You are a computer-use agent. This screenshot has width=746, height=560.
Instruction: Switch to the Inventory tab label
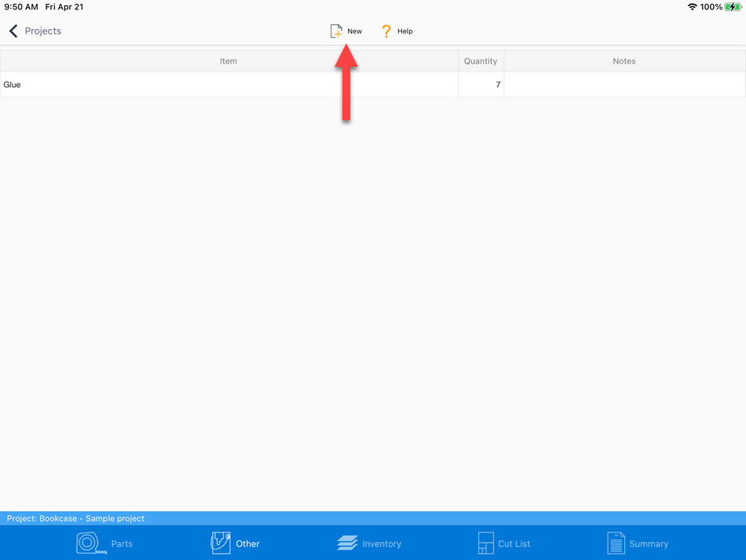pyautogui.click(x=382, y=544)
